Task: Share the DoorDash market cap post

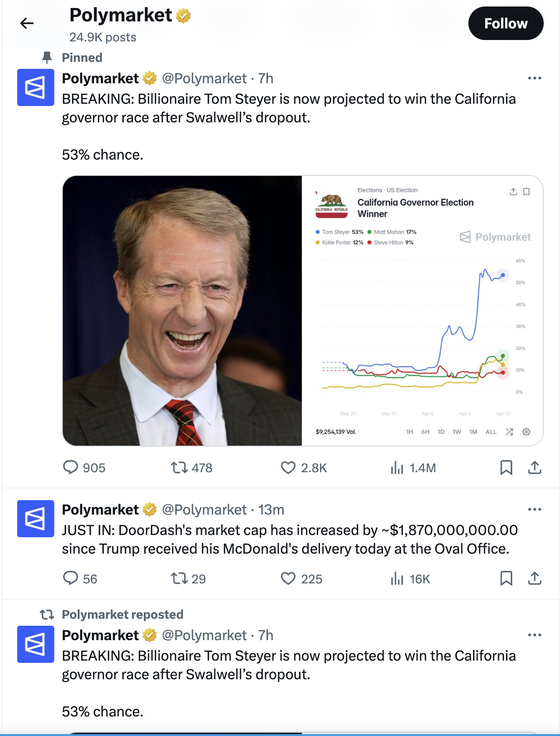Action: click(535, 578)
